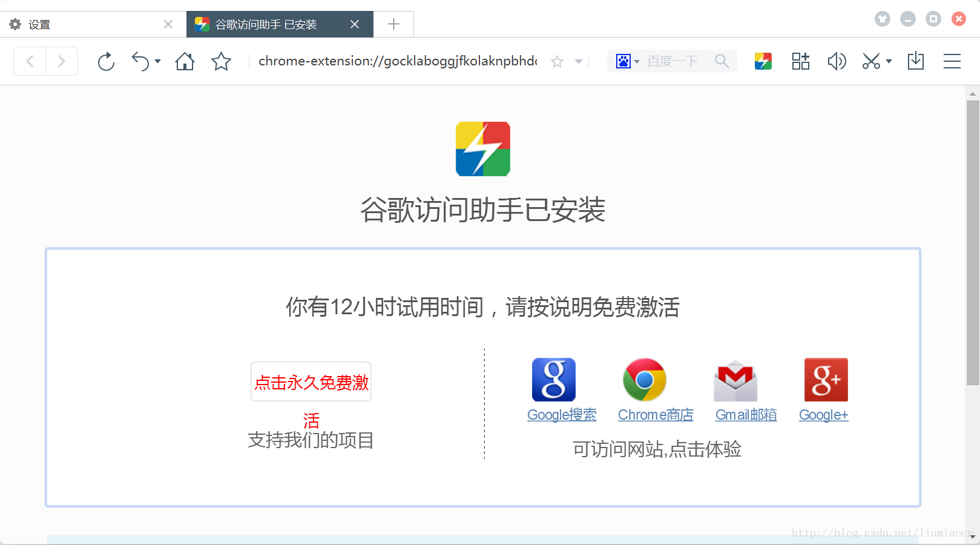Click the scrollbar up arrow
Image resolution: width=980 pixels, height=545 pixels.
click(973, 93)
